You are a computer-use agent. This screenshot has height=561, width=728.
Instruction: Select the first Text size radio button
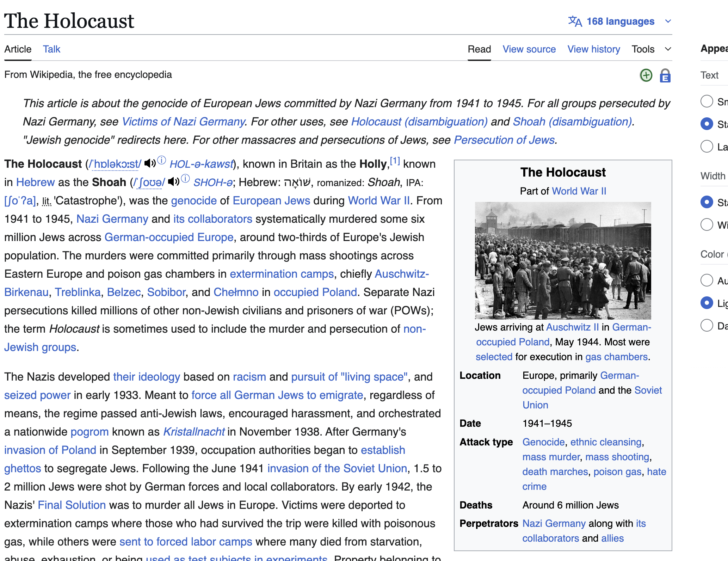707,101
